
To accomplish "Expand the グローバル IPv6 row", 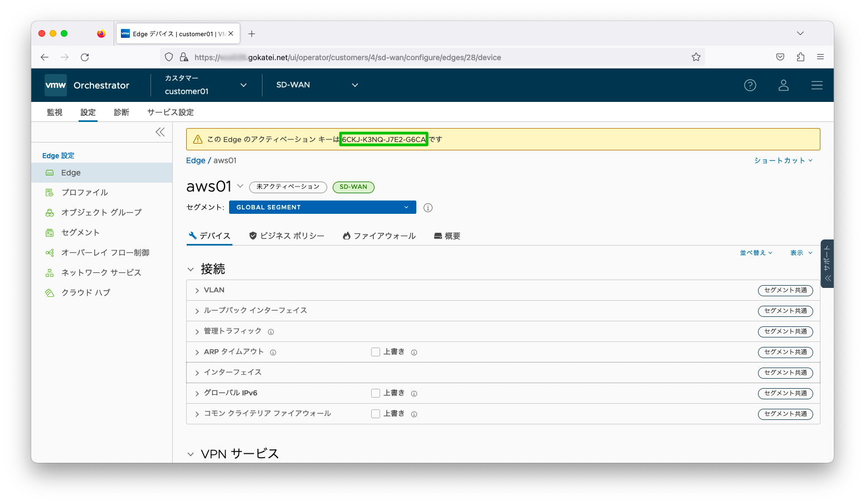I will pyautogui.click(x=197, y=394).
